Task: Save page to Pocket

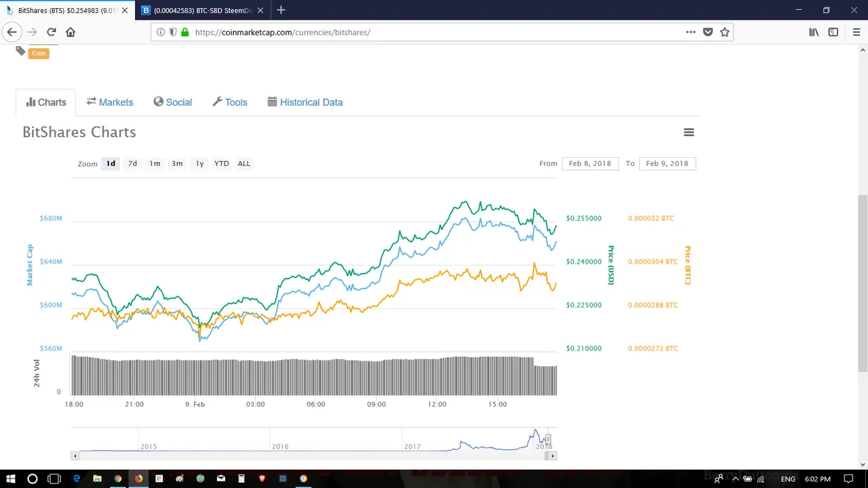Action: [708, 32]
